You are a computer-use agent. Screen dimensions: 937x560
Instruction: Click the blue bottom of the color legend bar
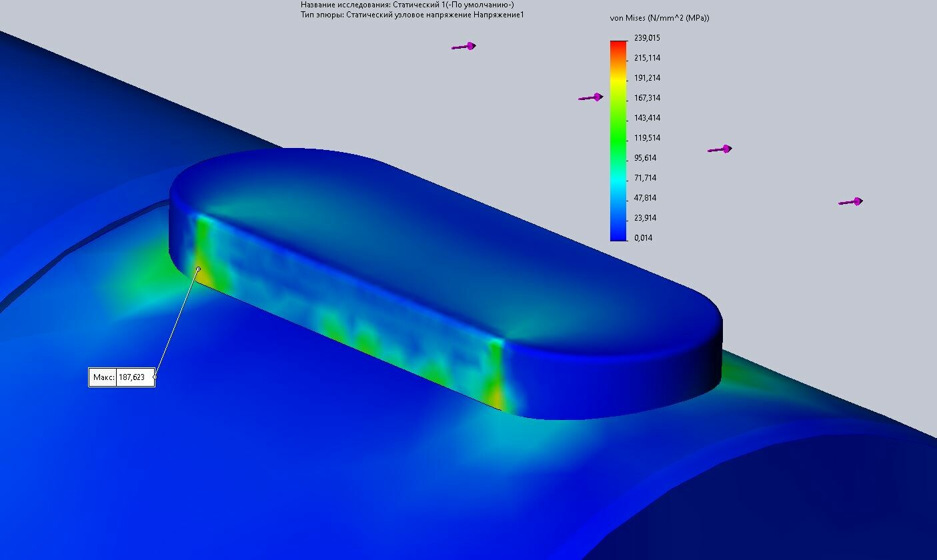[618, 235]
